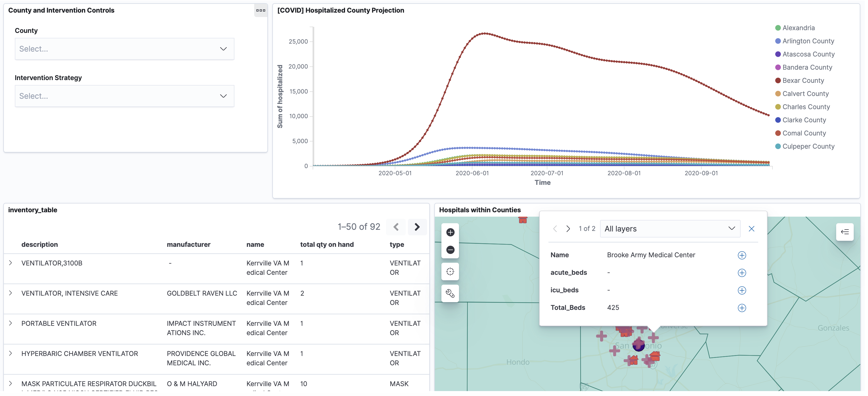Click Alexandria color dot in legend
Viewport: 868px width, 396px height.
tap(778, 28)
